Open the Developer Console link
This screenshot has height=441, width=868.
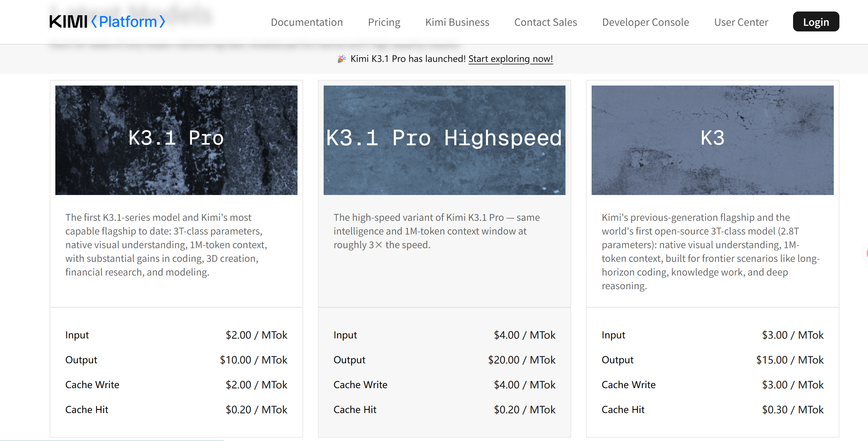(645, 22)
